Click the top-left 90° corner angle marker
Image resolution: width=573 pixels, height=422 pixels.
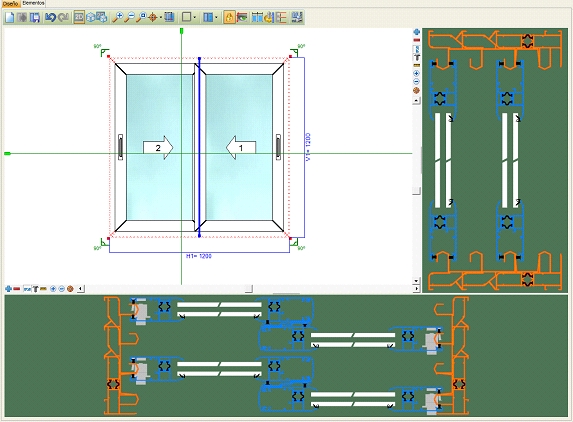[x=102, y=50]
